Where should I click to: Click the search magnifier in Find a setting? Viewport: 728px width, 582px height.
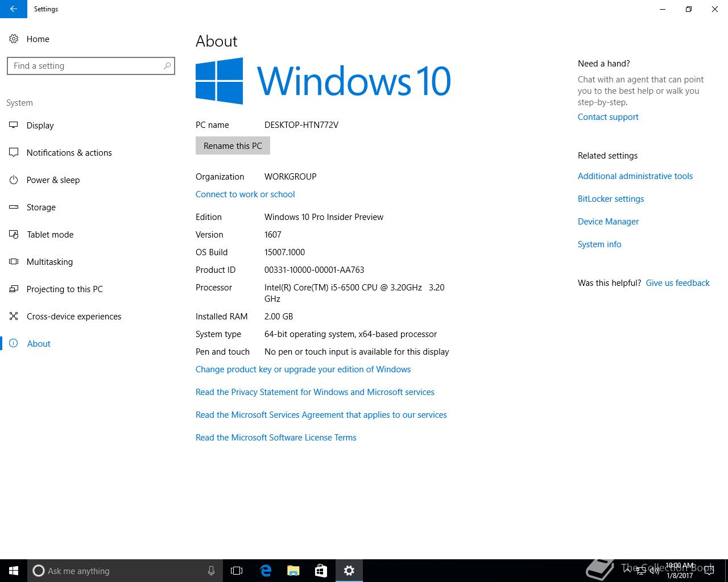[167, 66]
